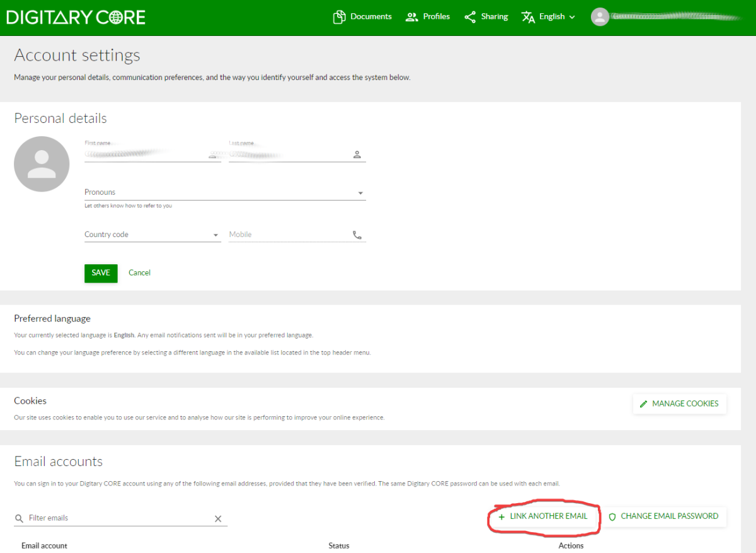The height and width of the screenshot is (553, 756).
Task: Focus the Last name input field
Action: [x=297, y=153]
